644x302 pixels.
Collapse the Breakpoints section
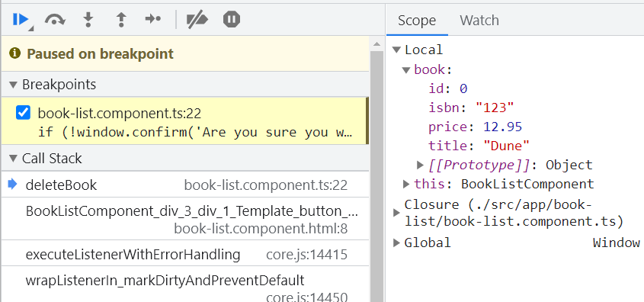pos(14,85)
